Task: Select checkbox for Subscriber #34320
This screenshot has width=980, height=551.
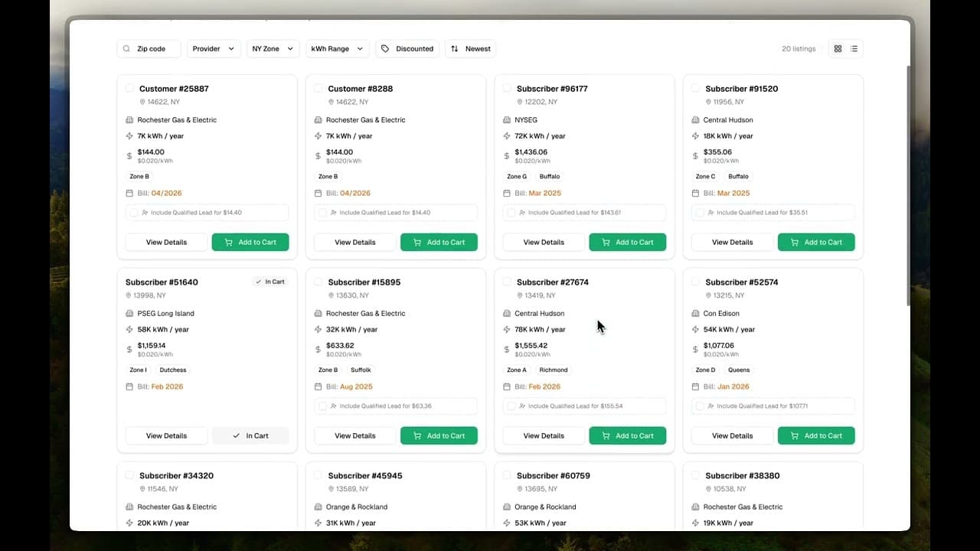Action: pyautogui.click(x=129, y=475)
